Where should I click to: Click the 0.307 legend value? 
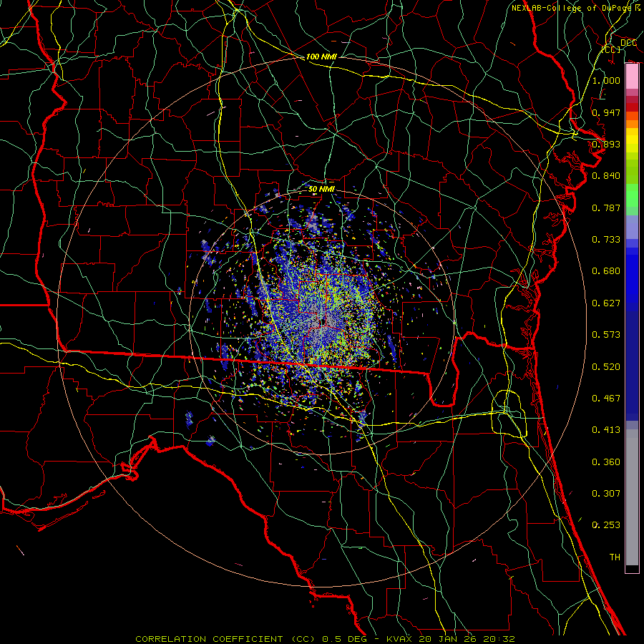tap(606, 494)
